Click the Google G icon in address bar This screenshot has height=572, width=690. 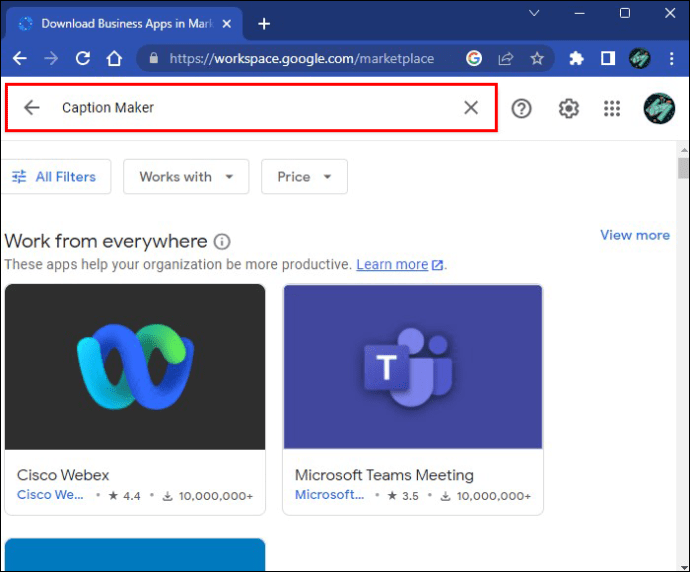click(474, 58)
